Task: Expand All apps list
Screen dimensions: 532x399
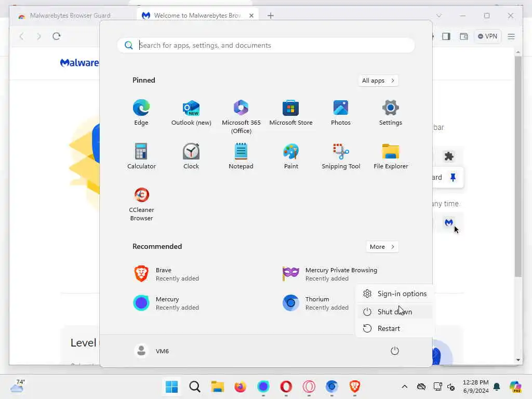Action: (x=378, y=81)
